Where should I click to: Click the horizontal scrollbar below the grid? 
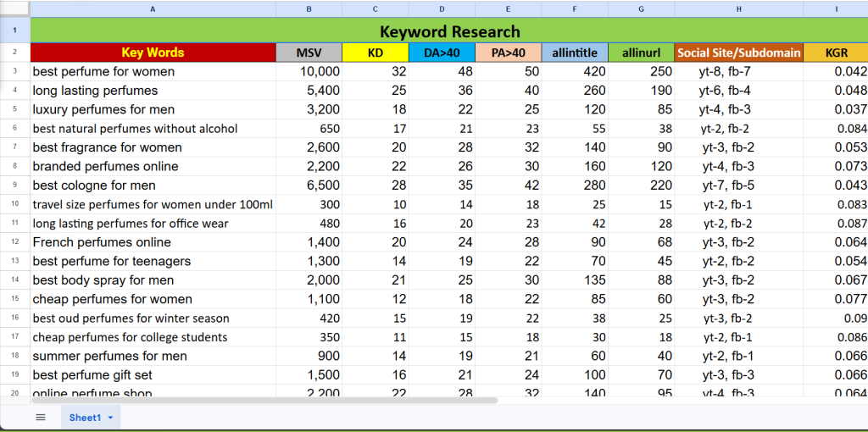[254, 400]
